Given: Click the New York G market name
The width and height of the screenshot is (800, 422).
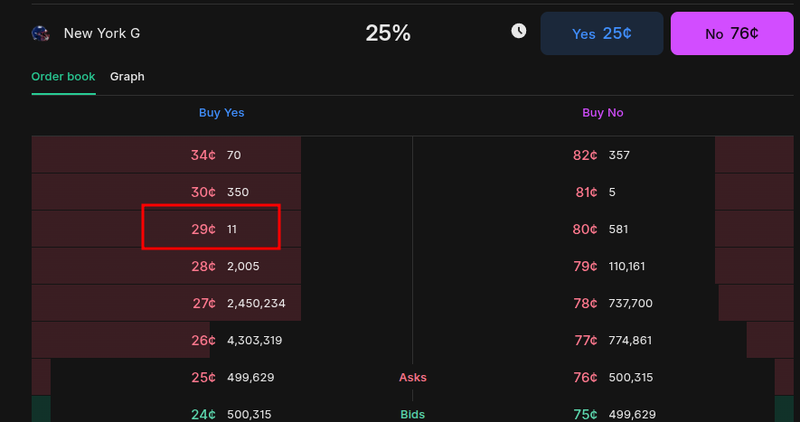Looking at the screenshot, I should tap(101, 33).
